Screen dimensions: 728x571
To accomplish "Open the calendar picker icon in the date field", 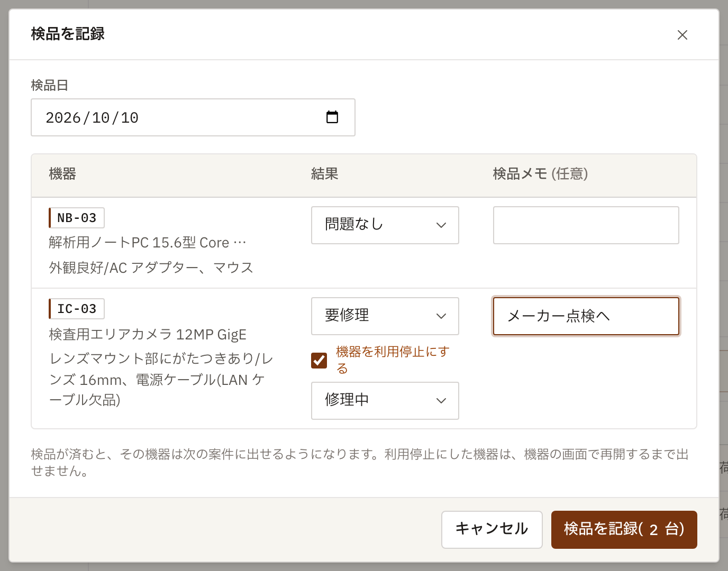I will click(332, 117).
